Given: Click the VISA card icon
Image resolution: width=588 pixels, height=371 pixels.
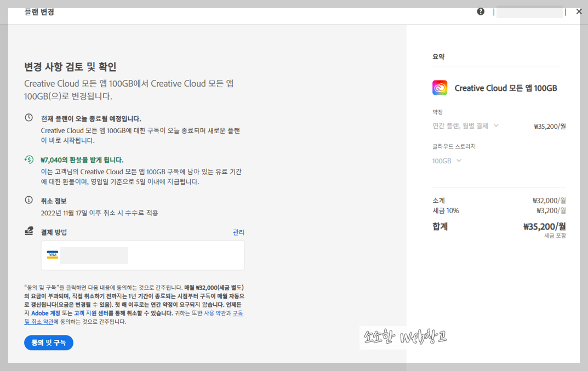Looking at the screenshot, I should pyautogui.click(x=53, y=255).
